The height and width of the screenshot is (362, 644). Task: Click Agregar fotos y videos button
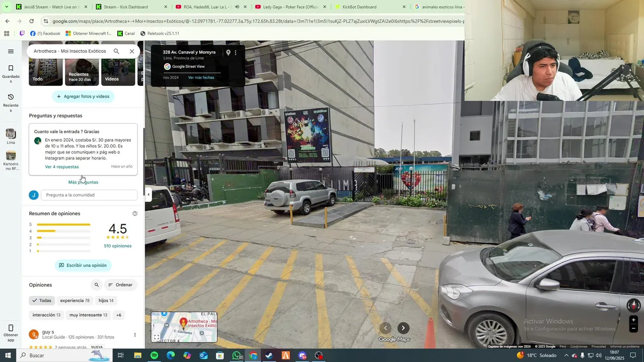[x=83, y=97]
